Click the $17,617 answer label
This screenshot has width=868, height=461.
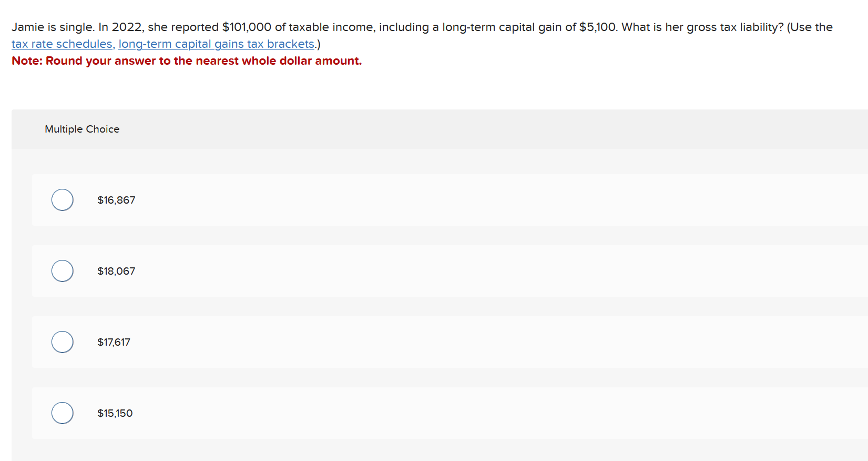point(115,342)
